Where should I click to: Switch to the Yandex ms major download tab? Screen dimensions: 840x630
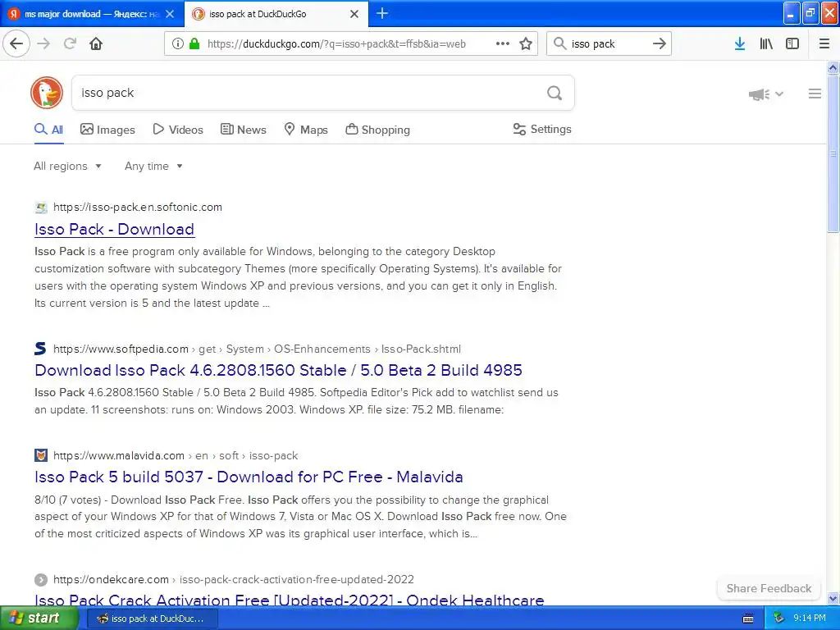(92, 14)
